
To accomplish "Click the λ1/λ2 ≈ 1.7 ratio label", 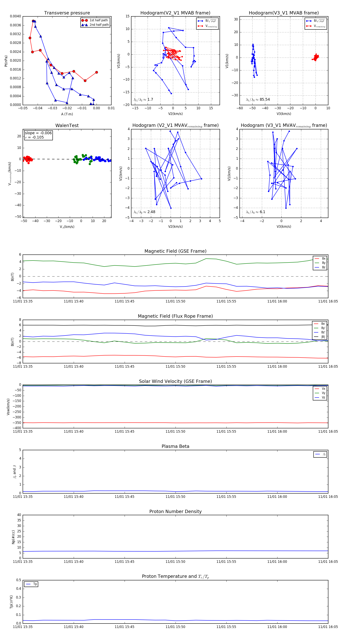I will point(143,100).
